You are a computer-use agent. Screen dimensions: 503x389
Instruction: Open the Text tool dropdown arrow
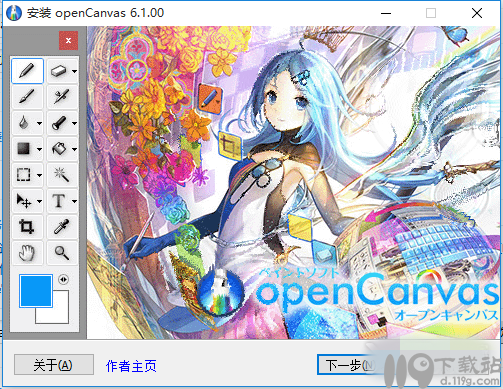75,201
